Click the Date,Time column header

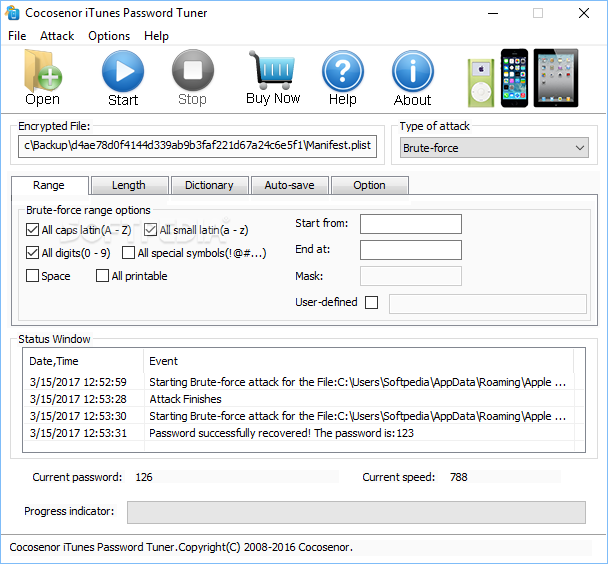coord(83,361)
